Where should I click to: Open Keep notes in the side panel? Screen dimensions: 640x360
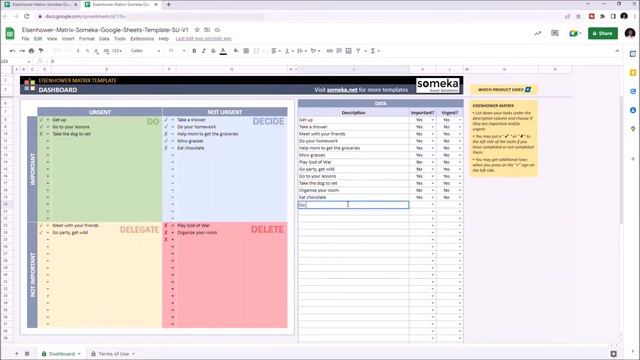click(633, 73)
